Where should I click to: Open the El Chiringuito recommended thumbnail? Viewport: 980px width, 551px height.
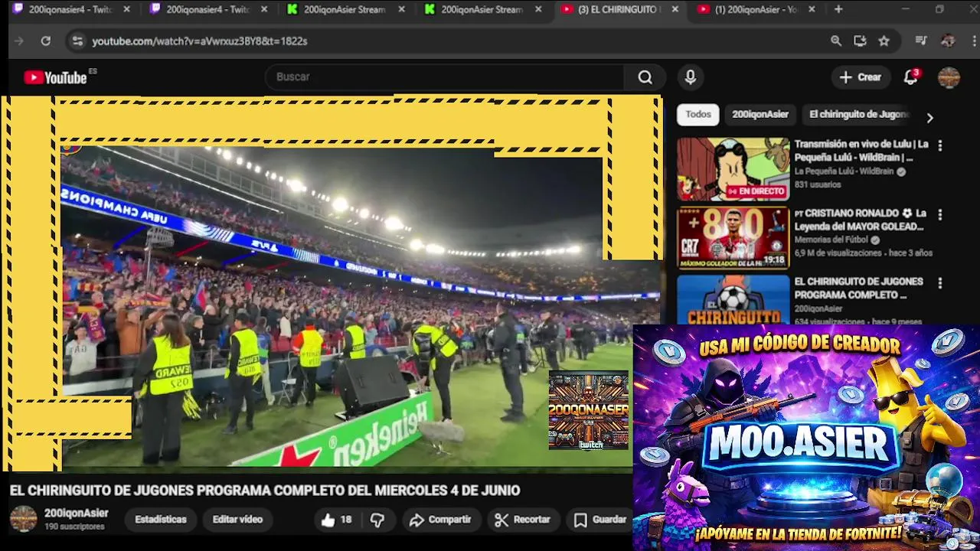[x=733, y=299]
